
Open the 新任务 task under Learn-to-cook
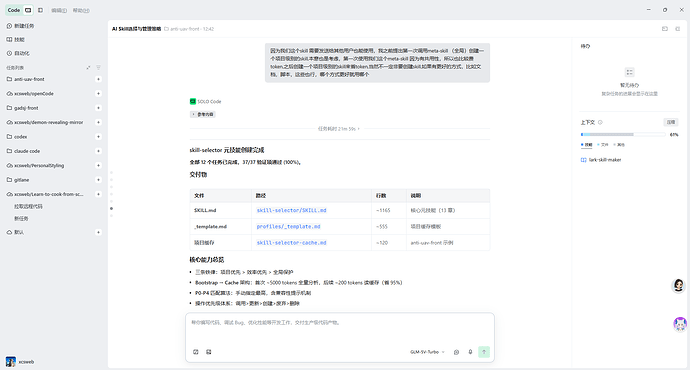pos(21,219)
